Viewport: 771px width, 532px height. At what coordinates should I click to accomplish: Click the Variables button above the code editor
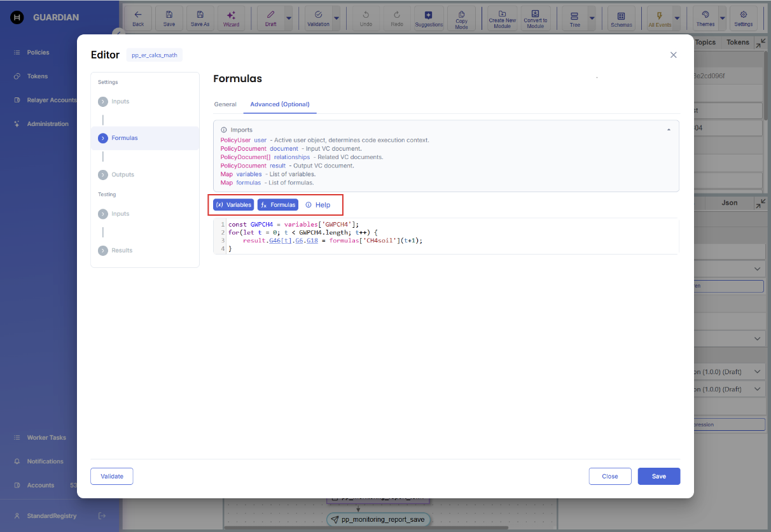click(x=233, y=205)
